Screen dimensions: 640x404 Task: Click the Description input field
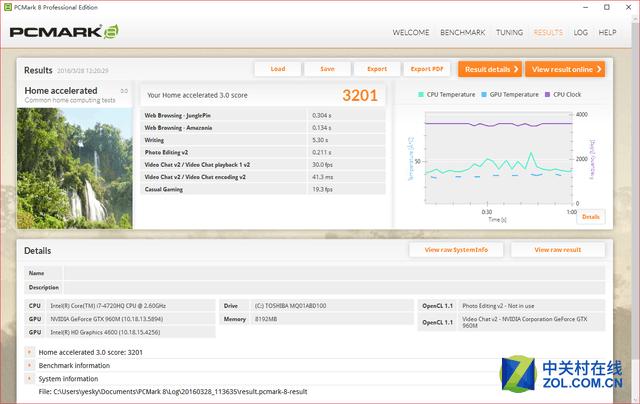(x=334, y=287)
